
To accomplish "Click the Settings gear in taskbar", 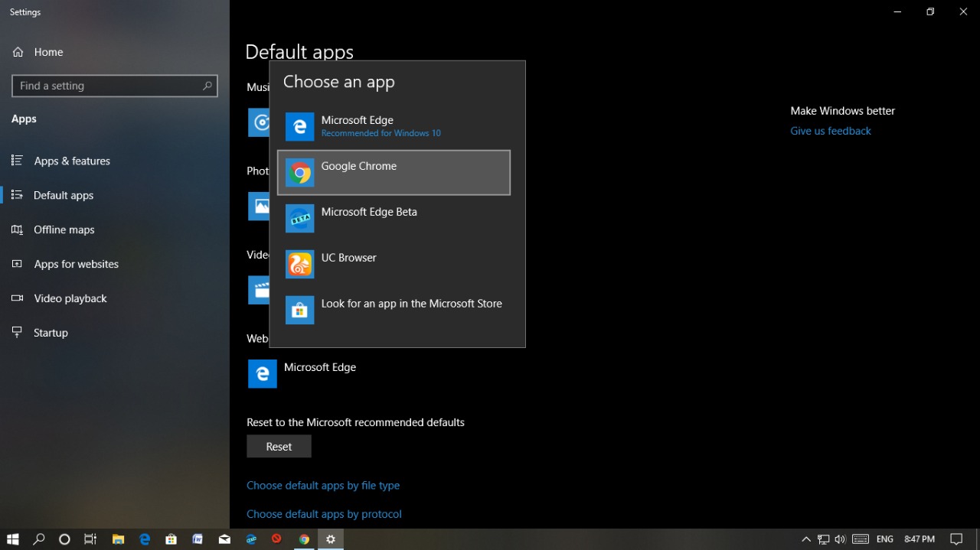I will pos(331,539).
